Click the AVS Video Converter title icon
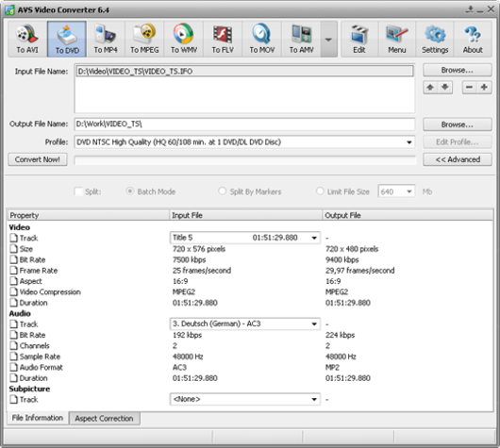 [x=9, y=10]
